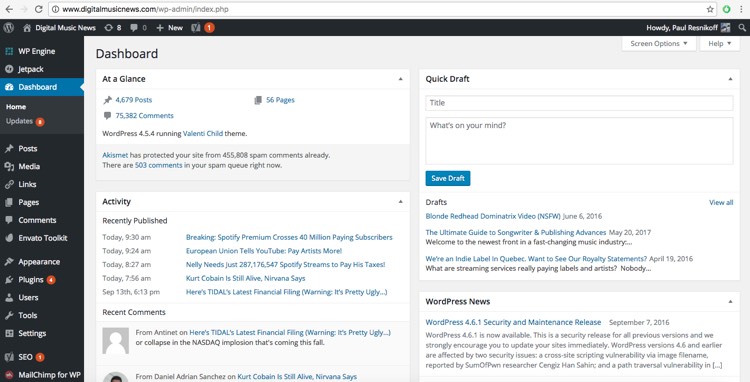The image size is (750, 382).
Task: Click the gray avatar of commenter Antinet
Action: [x=116, y=340]
